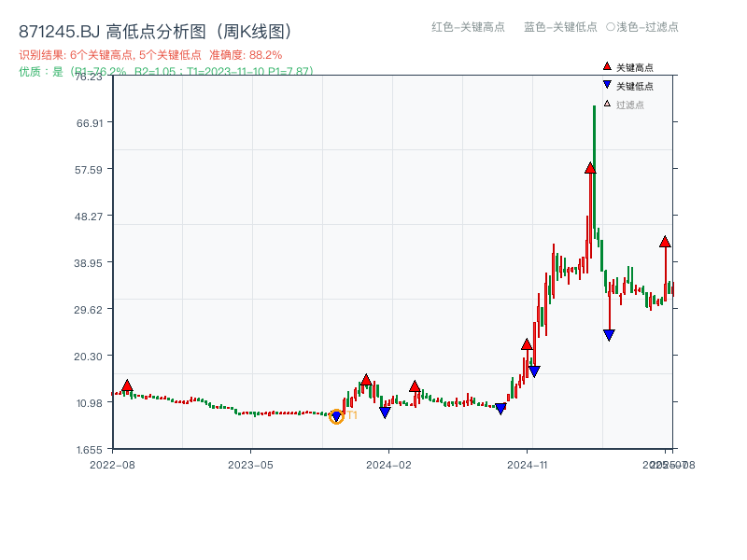Select the blue triangle below the 2024-02 dip
The image size is (747, 560).
click(386, 412)
